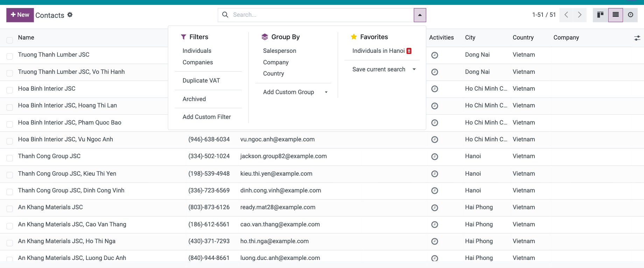Switch to Activity view
Image resolution: width=644 pixels, height=268 pixels.
pos(630,15)
